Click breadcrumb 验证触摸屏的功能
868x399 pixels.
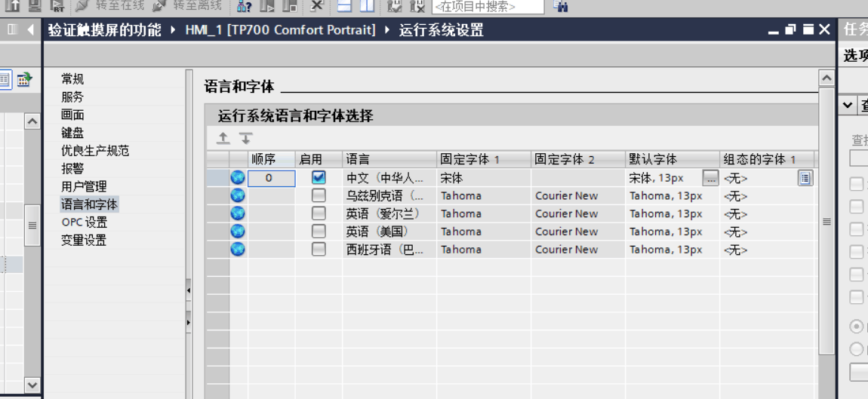105,29
